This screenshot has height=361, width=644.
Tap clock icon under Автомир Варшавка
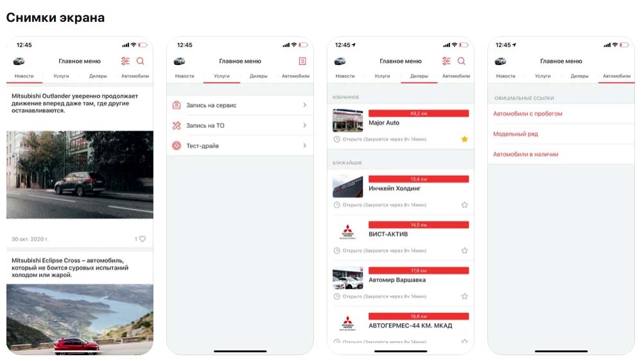[x=337, y=296]
